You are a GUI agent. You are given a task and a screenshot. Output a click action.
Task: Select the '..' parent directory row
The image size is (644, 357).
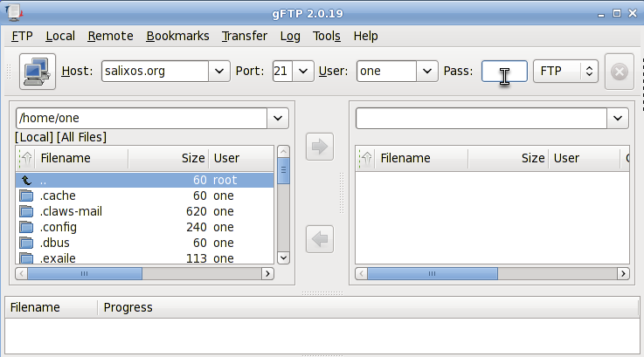(x=145, y=180)
